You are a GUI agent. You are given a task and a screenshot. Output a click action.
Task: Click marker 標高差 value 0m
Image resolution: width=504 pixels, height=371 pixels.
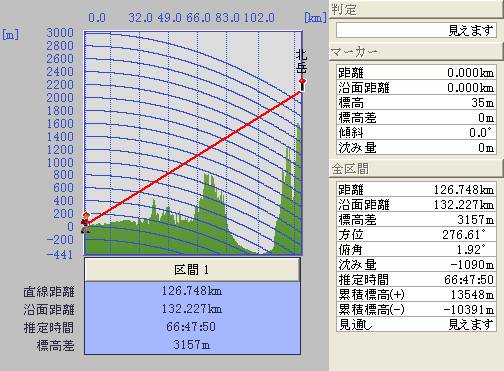(486, 117)
